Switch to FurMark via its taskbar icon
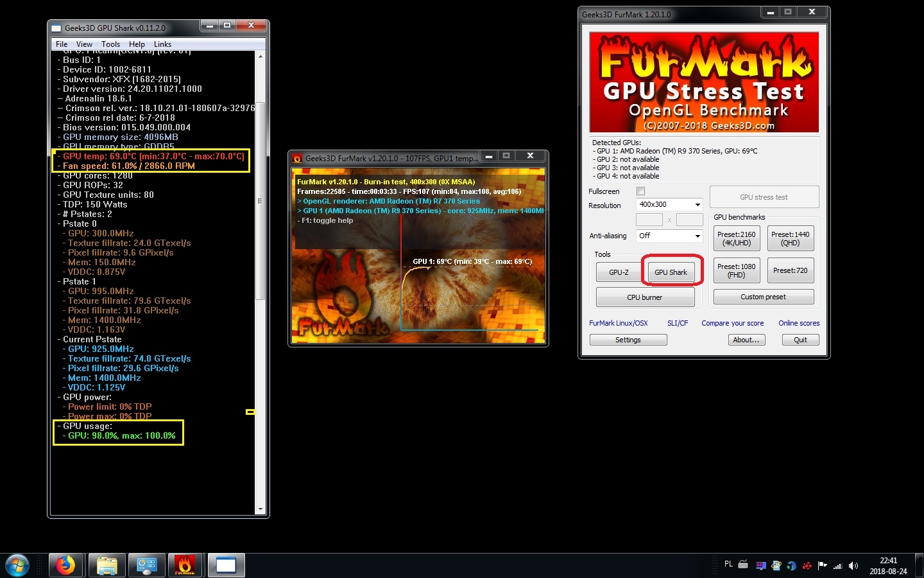The image size is (924, 578). (x=185, y=565)
